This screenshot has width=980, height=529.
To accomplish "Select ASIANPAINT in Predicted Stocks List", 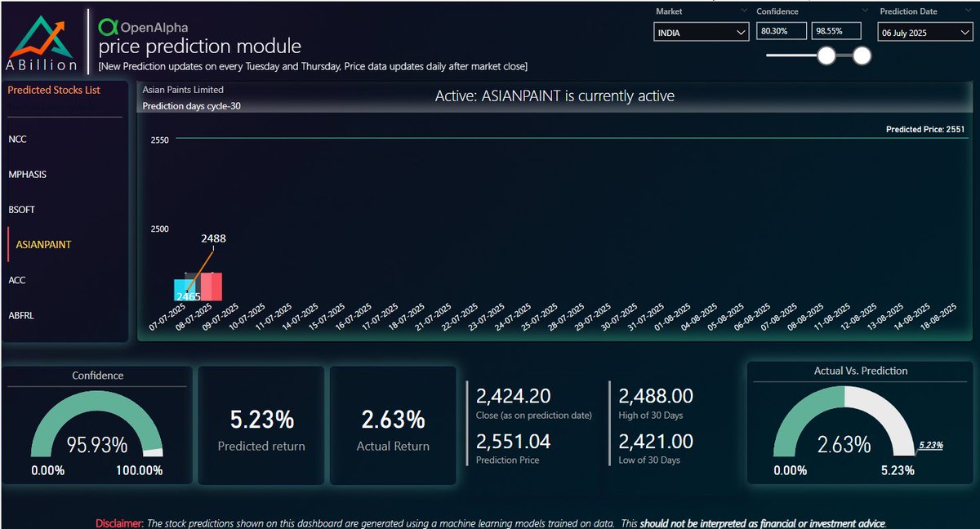I will (43, 245).
